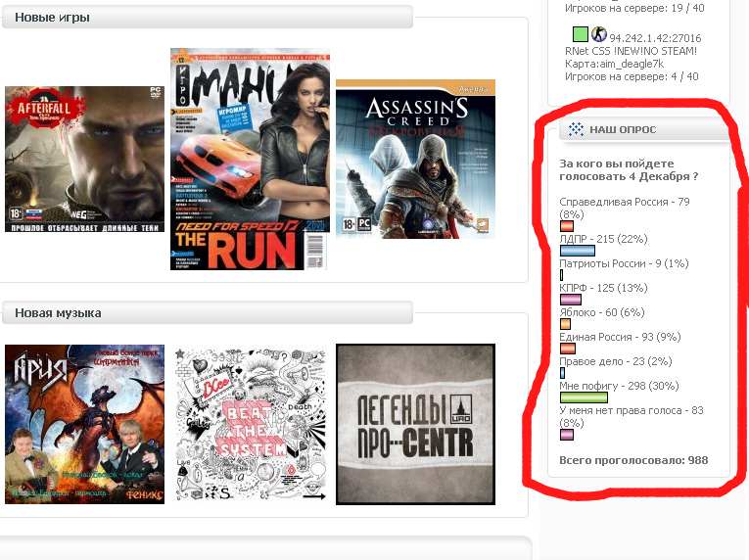The width and height of the screenshot is (749, 560).
Task: Open the Afterfall game cover
Action: click(84, 160)
